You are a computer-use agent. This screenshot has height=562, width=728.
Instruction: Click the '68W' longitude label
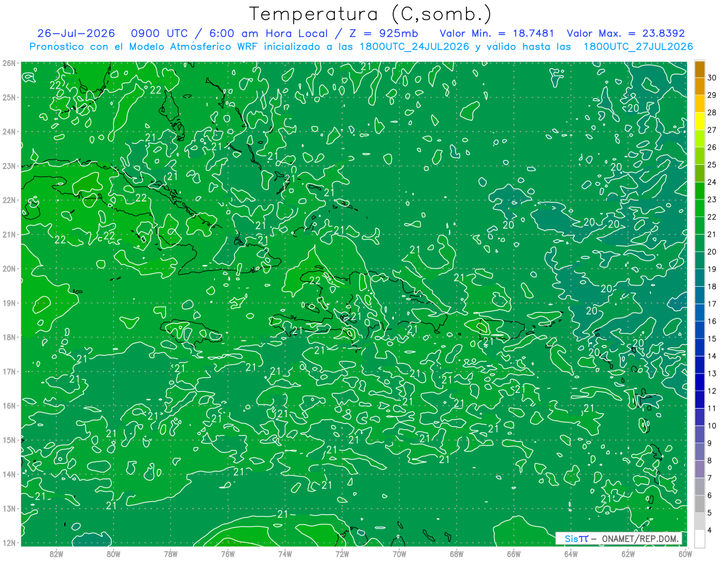457,554
